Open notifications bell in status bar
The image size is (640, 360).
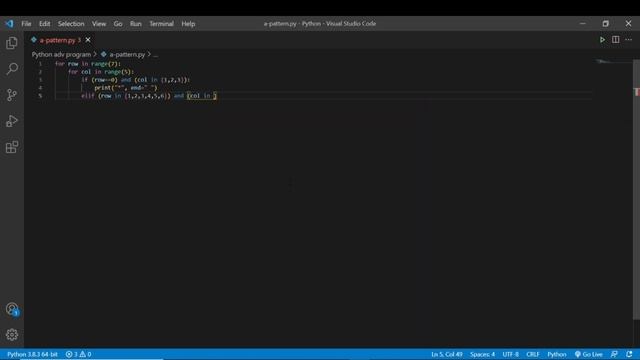tap(629, 354)
